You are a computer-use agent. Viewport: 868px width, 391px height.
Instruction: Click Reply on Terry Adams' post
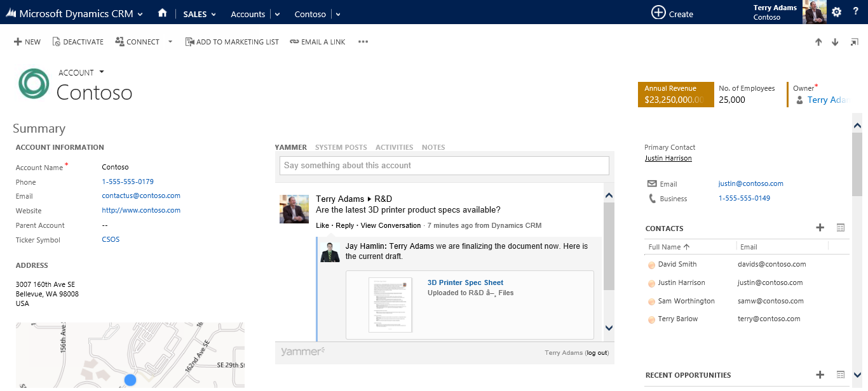345,225
